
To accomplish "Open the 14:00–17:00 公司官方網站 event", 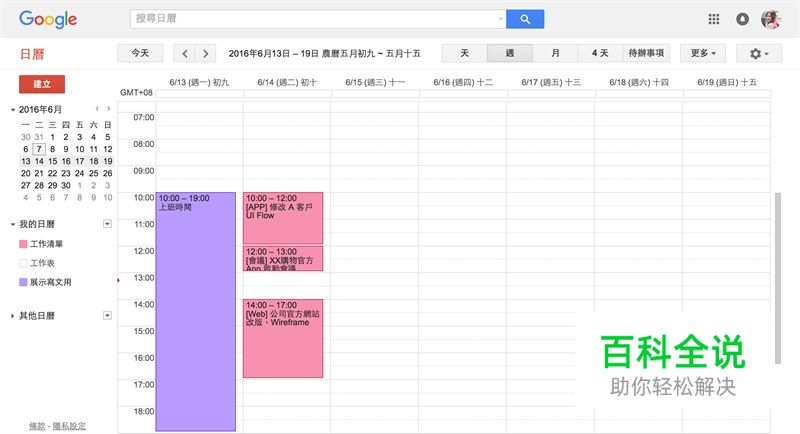I will (283, 338).
